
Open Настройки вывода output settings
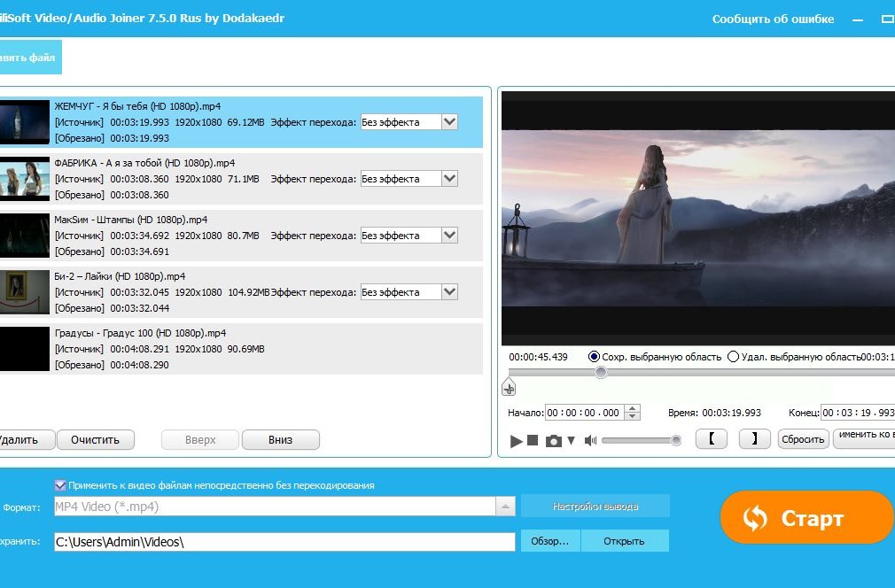tap(595, 506)
